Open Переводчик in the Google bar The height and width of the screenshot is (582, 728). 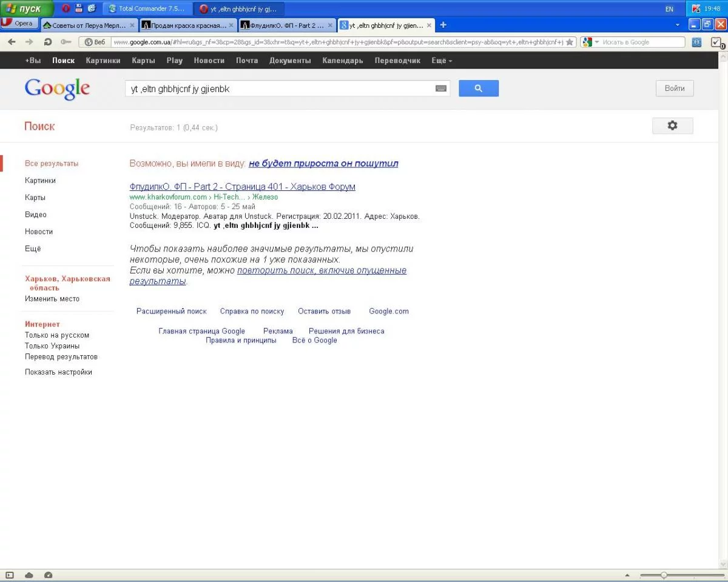[397, 61]
